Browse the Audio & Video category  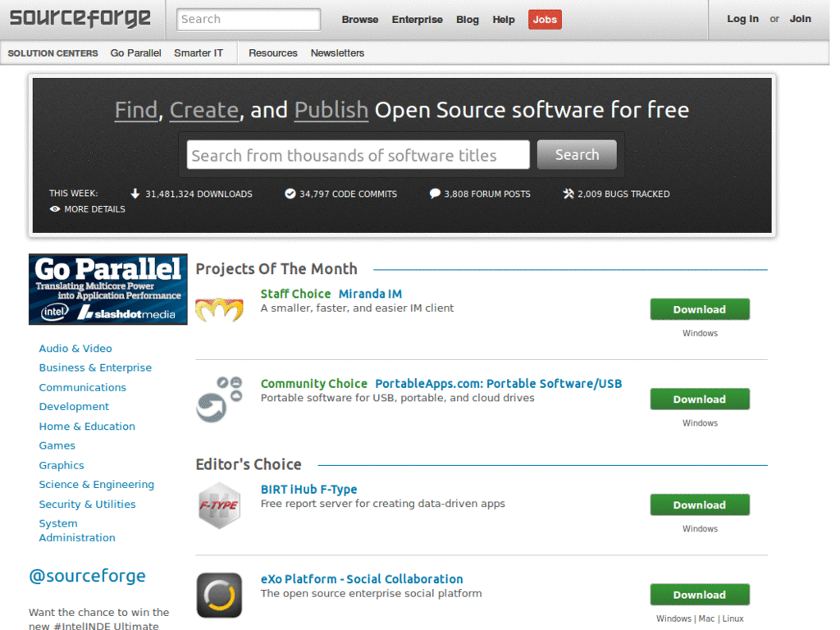click(x=75, y=348)
